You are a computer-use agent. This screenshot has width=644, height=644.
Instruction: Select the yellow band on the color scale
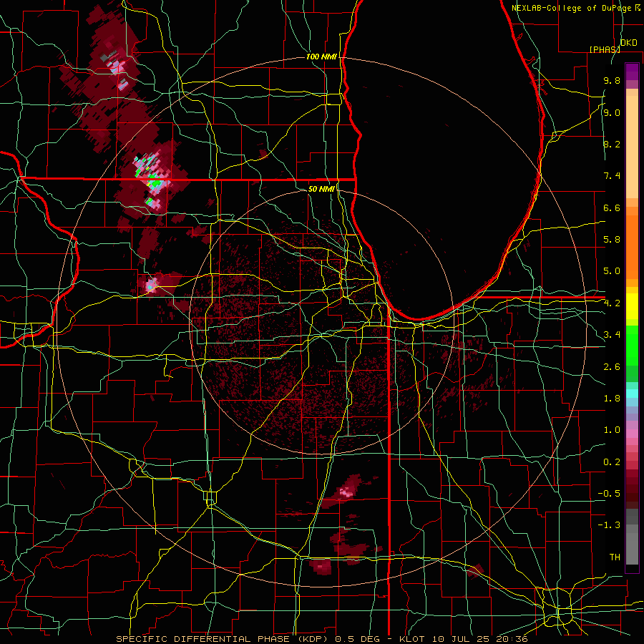(632, 306)
